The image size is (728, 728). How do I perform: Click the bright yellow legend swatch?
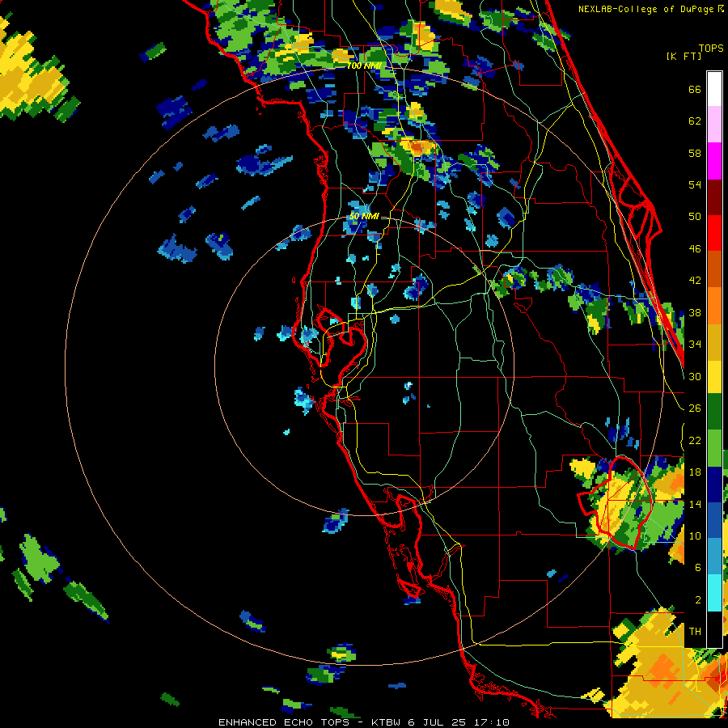[714, 376]
